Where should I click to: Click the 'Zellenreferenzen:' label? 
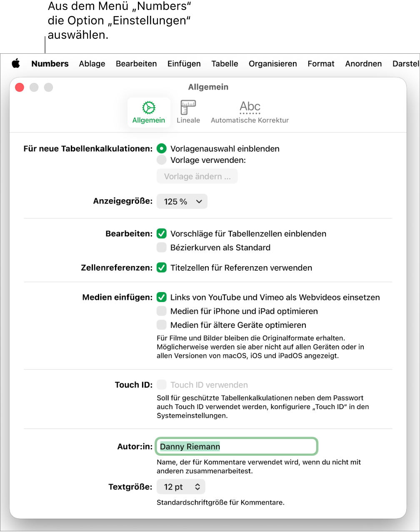click(x=117, y=268)
